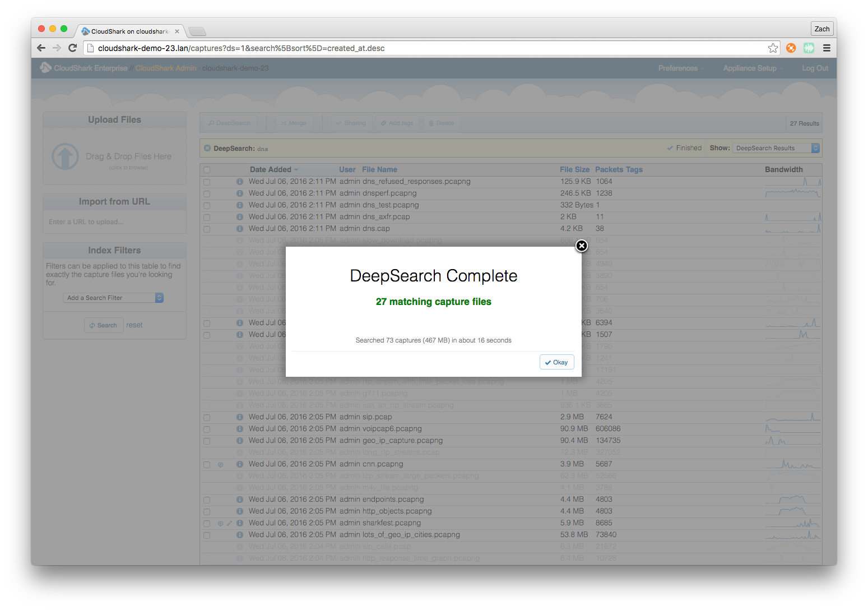
Task: Check the dns.cap row checkbox
Action: coord(207,229)
